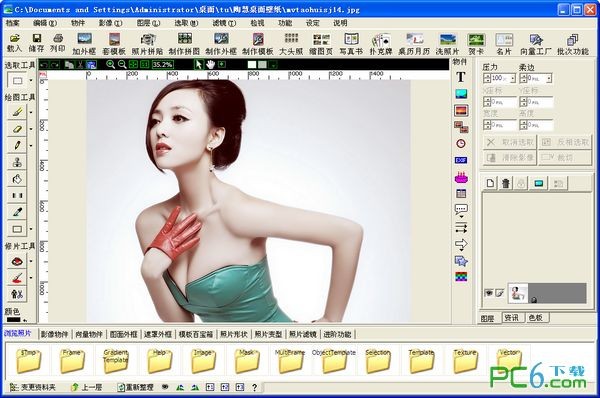Open the red-eye tool dropdown arrow

(31, 262)
